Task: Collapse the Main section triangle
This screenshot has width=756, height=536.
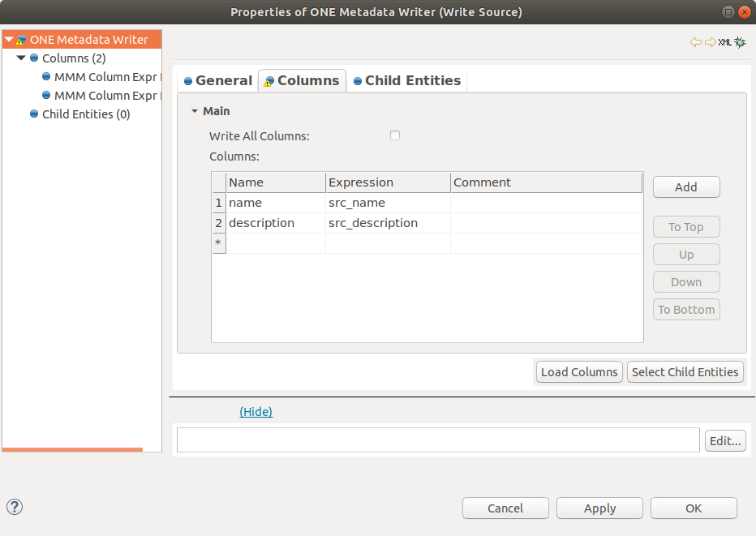Action: pos(195,111)
